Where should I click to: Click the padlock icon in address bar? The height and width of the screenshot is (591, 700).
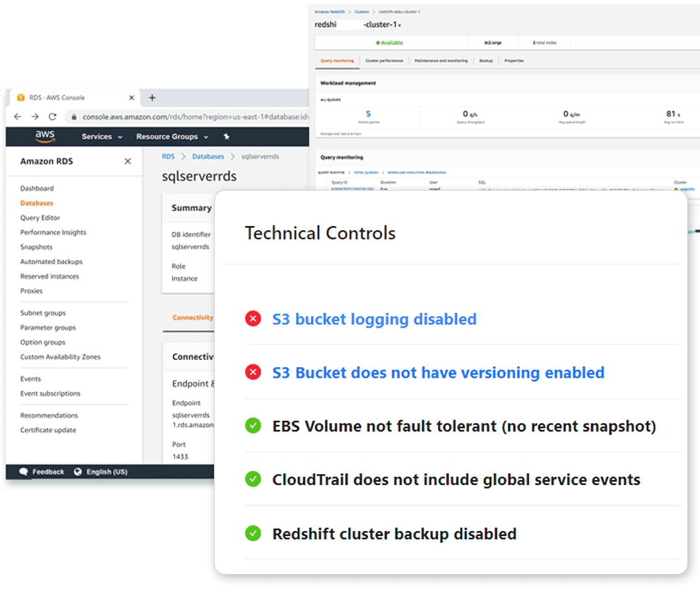[x=73, y=117]
